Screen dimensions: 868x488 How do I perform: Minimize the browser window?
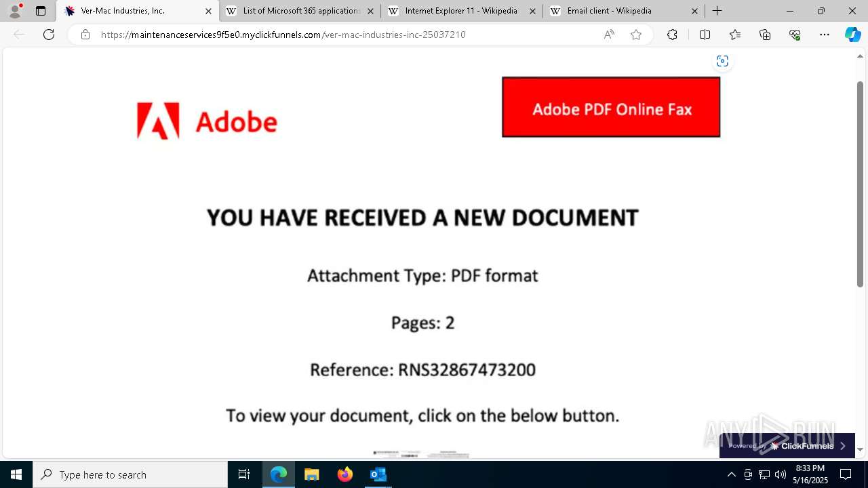(789, 11)
